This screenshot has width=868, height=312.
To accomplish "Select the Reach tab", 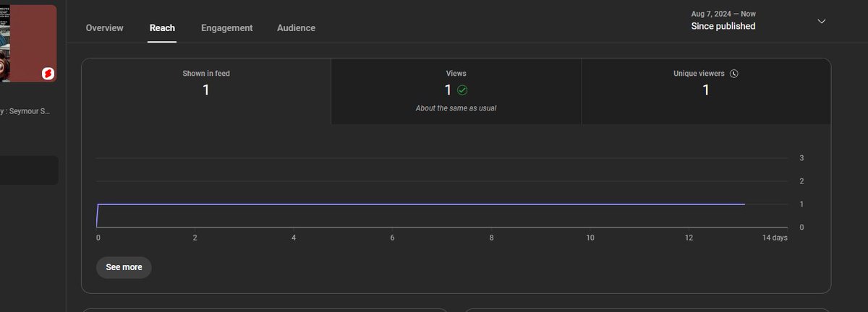I will (162, 28).
